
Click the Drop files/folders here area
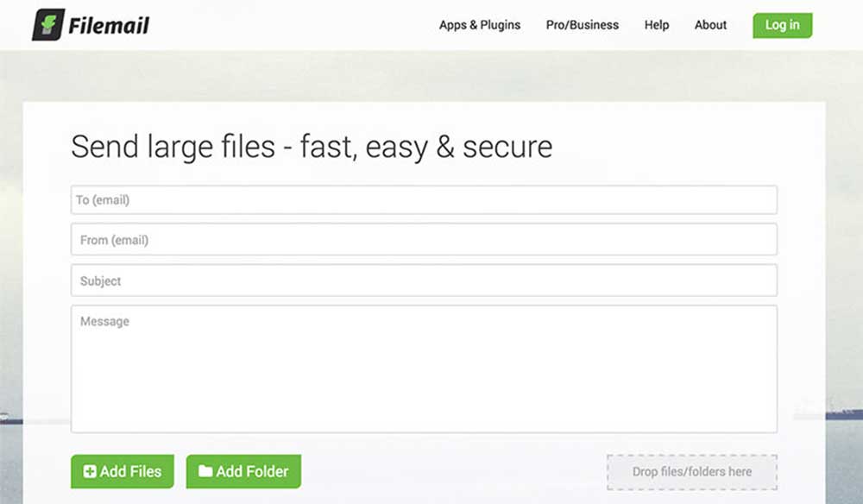[x=691, y=471]
